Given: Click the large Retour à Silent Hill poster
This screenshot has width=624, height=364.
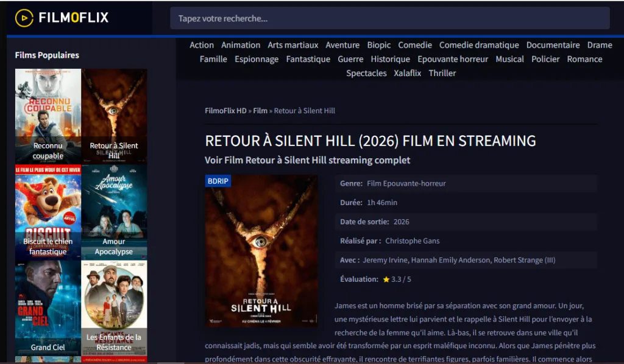Looking at the screenshot, I should [x=261, y=251].
